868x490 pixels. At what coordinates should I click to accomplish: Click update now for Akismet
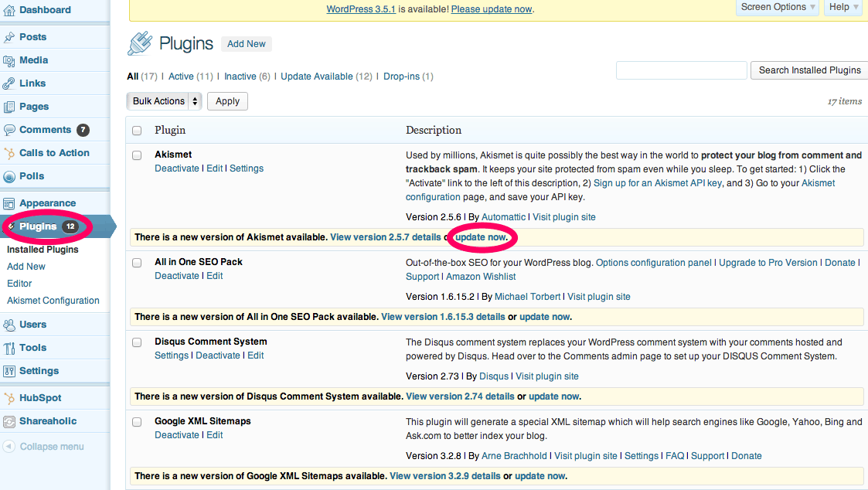click(x=481, y=237)
